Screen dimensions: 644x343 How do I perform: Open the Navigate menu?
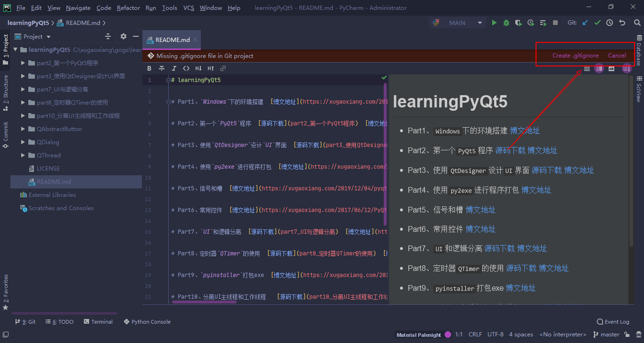[78, 8]
